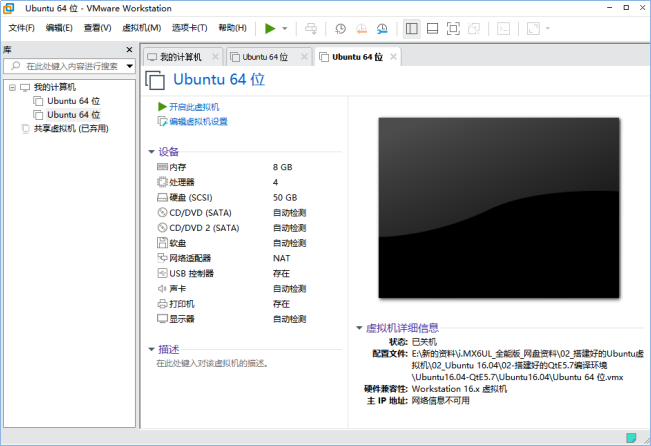This screenshot has width=651, height=446.
Task: Collapse the 我的计算机 tree node
Action: point(12,87)
